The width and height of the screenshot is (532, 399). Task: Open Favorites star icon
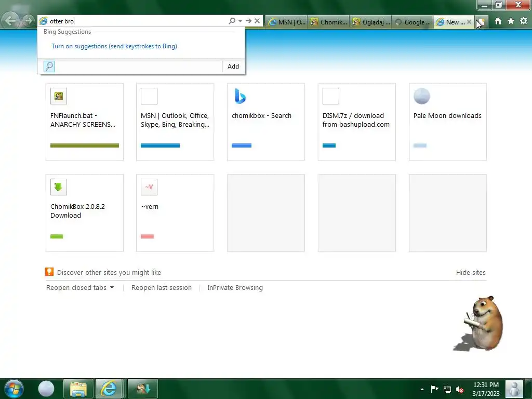511,21
